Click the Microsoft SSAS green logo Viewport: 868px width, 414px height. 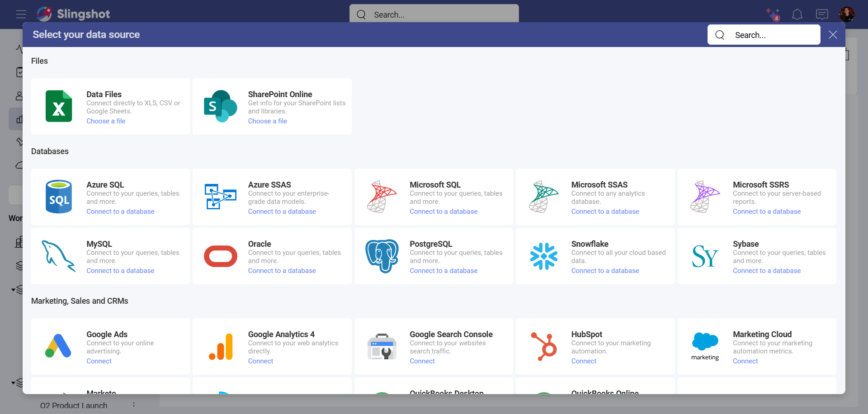tap(543, 197)
